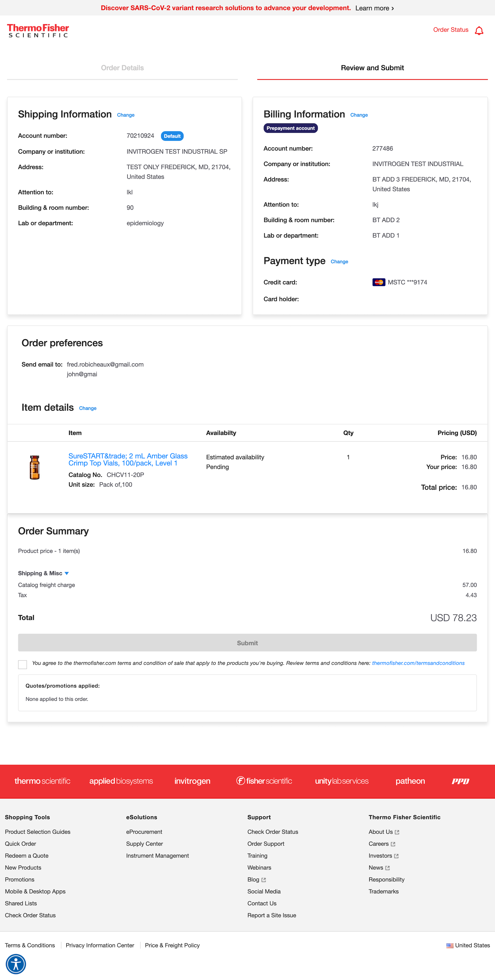
Task: Click the United States flag icon
Action: coord(450,945)
